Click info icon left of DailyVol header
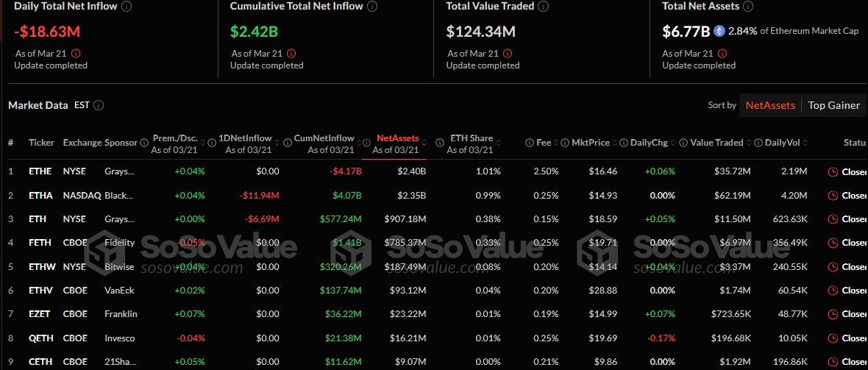 [758, 143]
